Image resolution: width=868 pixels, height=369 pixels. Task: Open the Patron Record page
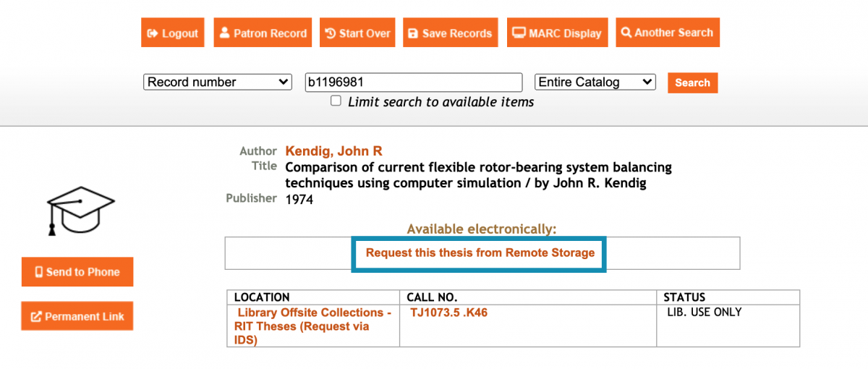(263, 33)
